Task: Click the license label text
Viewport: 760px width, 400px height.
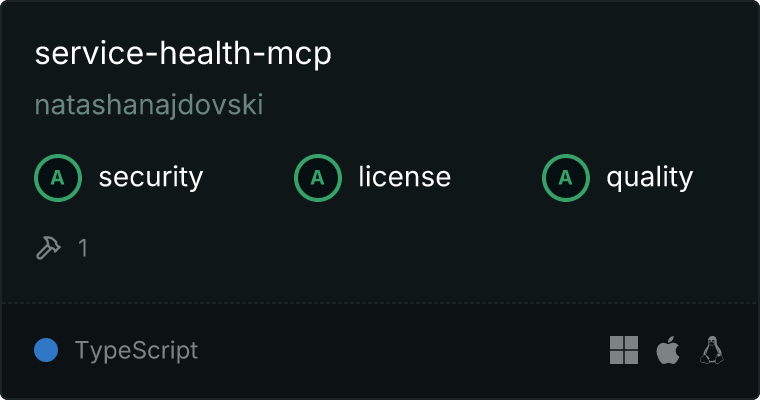Action: (404, 177)
